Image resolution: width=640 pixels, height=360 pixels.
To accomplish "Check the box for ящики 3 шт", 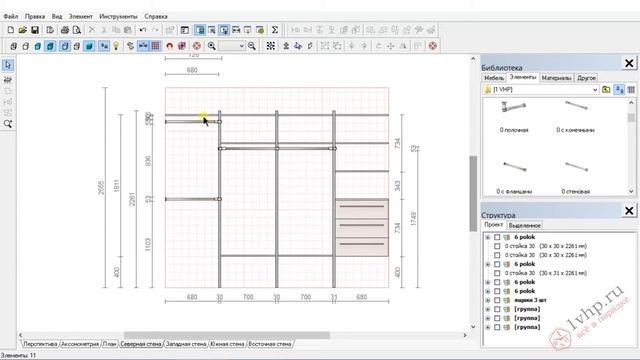I will 497,300.
